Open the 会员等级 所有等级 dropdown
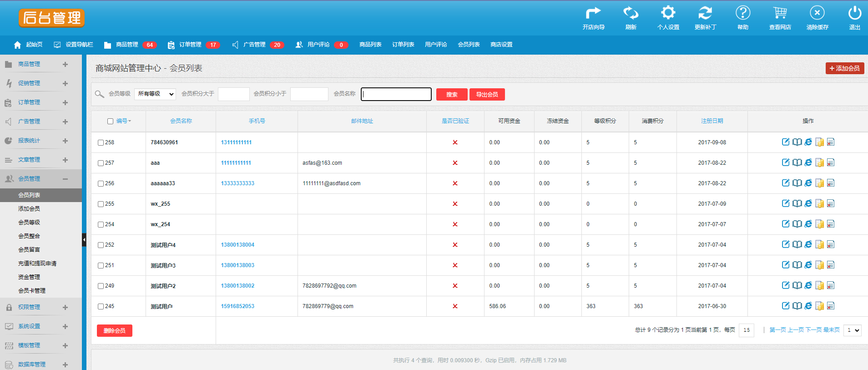 click(x=155, y=94)
